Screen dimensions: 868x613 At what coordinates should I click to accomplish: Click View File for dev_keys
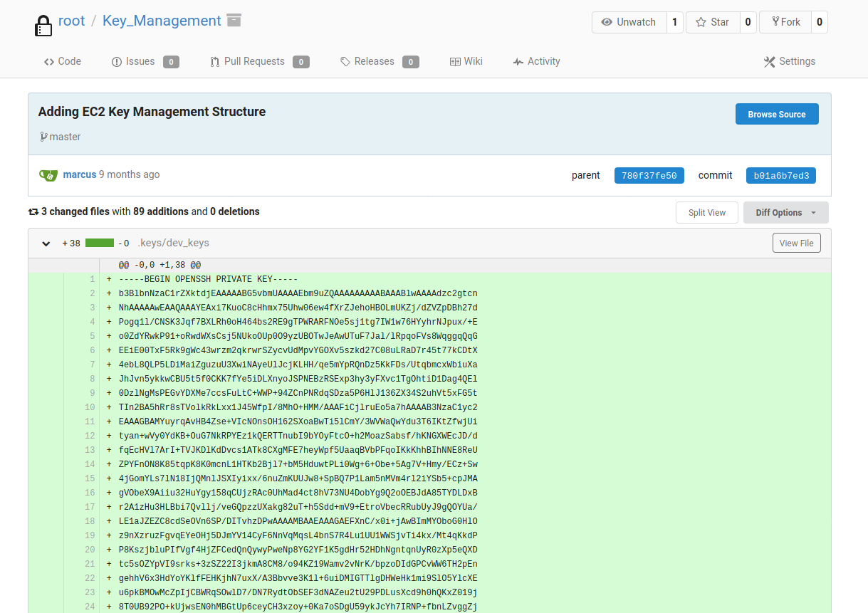(796, 243)
